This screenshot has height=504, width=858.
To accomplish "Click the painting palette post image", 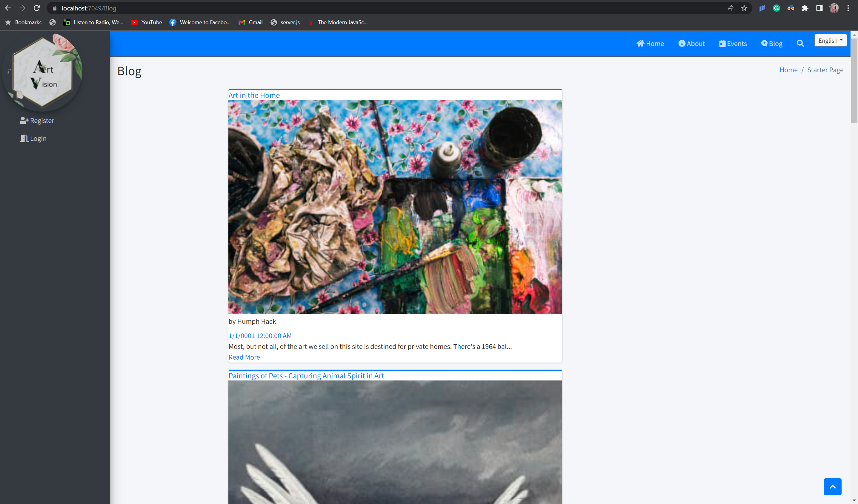I will point(395,207).
